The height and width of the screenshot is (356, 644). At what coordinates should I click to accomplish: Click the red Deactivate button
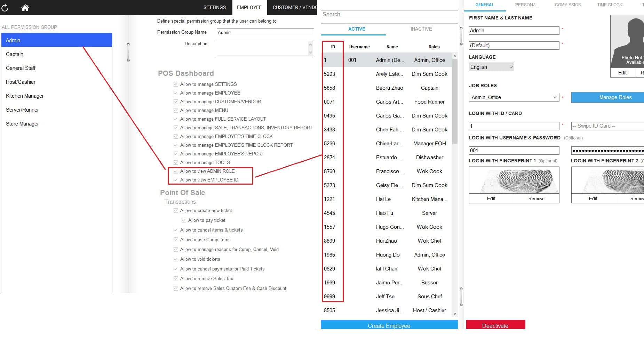click(495, 325)
